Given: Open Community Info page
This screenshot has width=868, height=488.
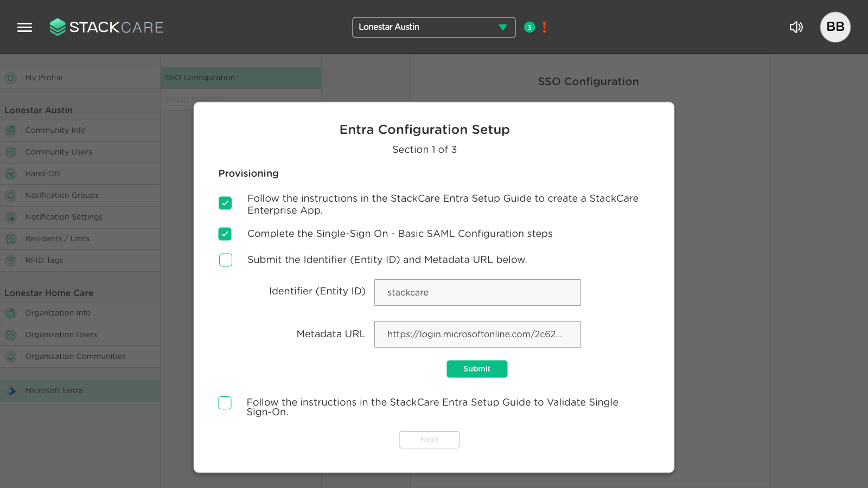Looking at the screenshot, I should 80,131.
